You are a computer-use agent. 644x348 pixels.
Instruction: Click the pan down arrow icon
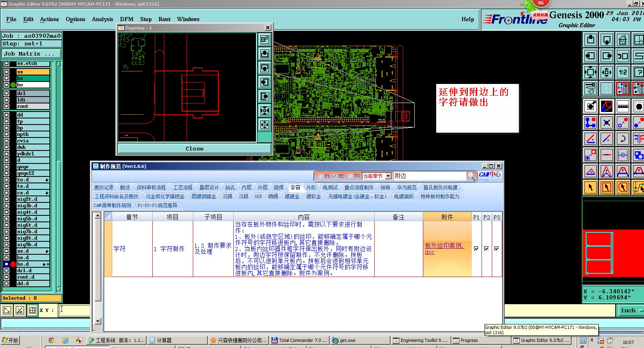[607, 40]
